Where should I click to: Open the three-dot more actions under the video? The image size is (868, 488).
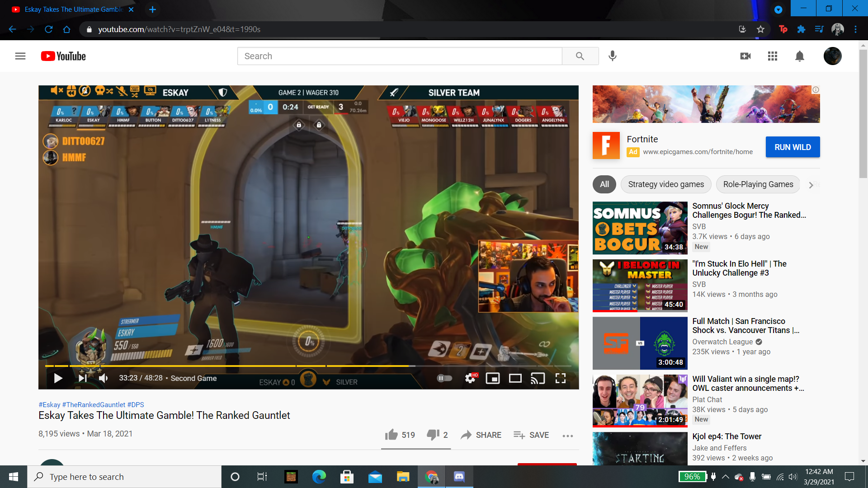coord(567,435)
